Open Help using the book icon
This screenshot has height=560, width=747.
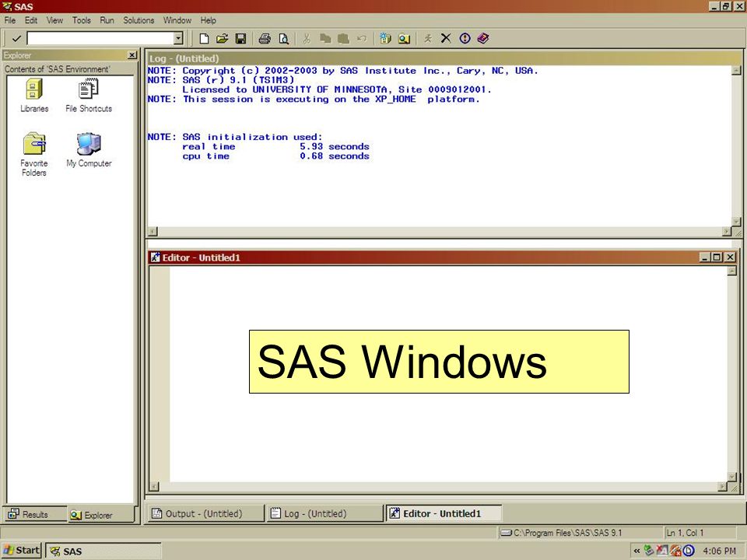click(x=483, y=39)
